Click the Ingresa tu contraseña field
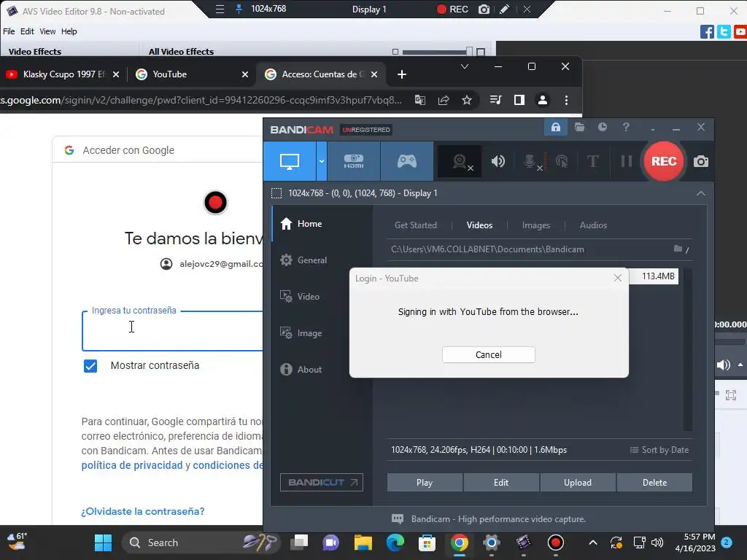Screen dimensions: 747x560 [x=172, y=331]
